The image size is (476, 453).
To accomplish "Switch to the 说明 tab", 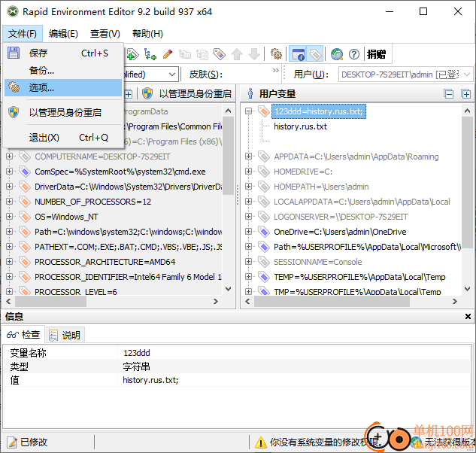I will coord(65,335).
